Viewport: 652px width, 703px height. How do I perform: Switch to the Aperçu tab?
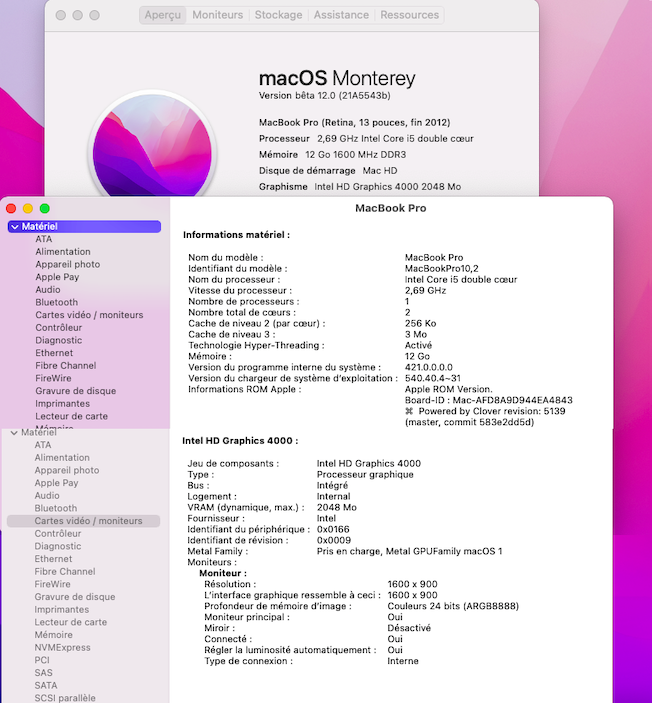point(163,15)
